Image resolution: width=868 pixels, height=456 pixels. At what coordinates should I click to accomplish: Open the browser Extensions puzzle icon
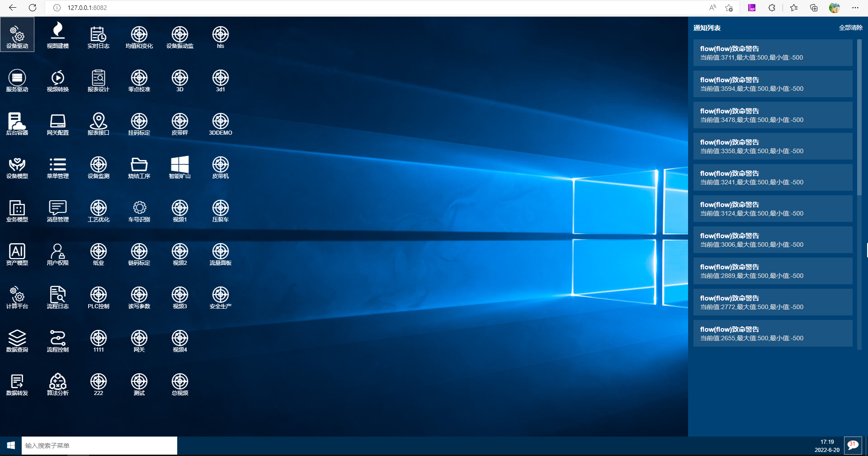[x=772, y=8]
